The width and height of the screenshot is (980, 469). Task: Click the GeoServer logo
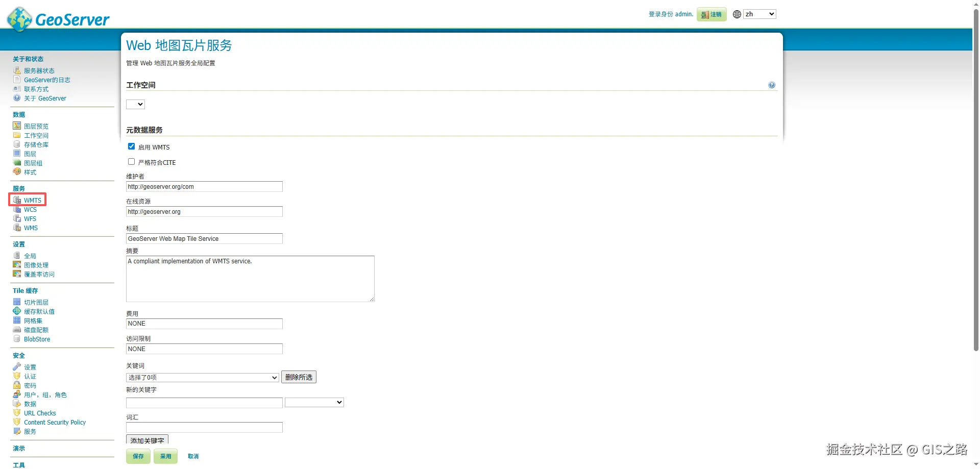[58, 19]
